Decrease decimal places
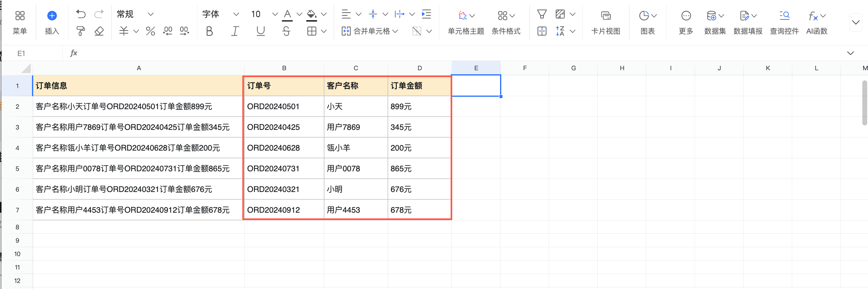 tap(167, 31)
